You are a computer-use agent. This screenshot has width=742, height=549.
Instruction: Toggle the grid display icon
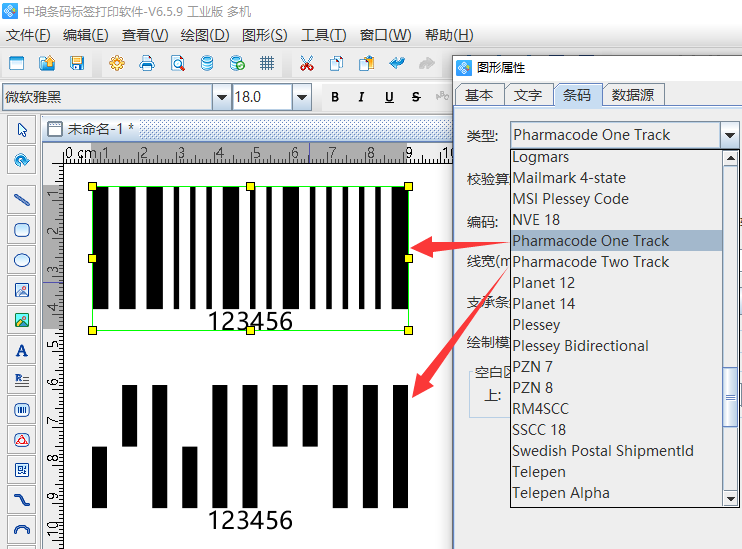pos(267,63)
